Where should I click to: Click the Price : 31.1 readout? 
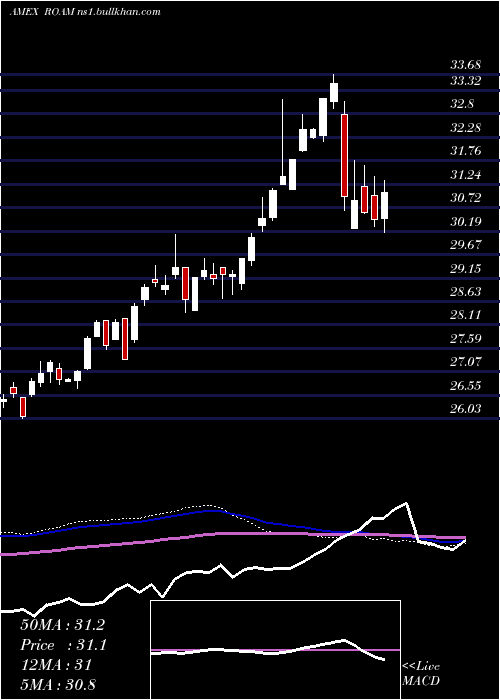62,645
